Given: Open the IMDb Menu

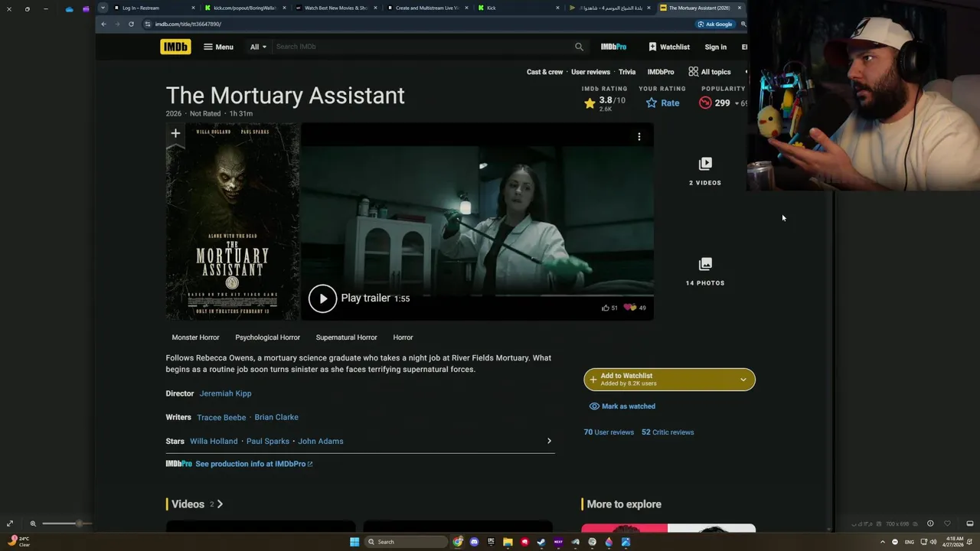Looking at the screenshot, I should (218, 47).
